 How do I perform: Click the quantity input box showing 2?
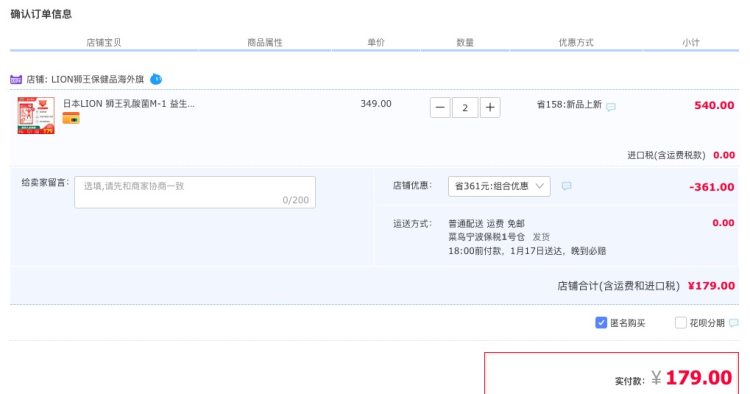point(465,108)
